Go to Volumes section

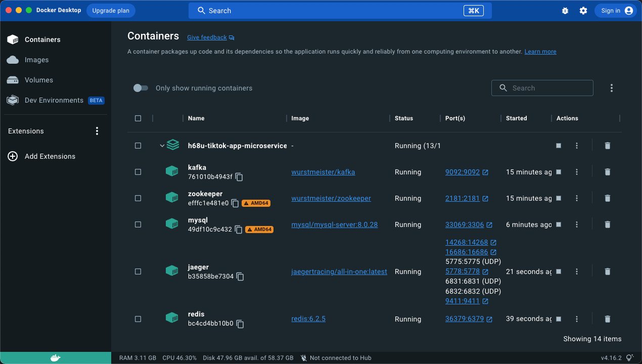coord(56,80)
